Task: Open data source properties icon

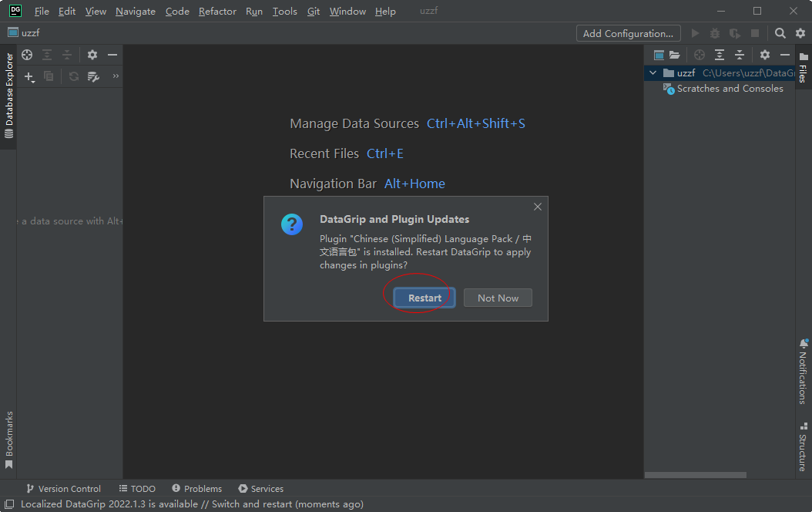Action: tap(93, 76)
